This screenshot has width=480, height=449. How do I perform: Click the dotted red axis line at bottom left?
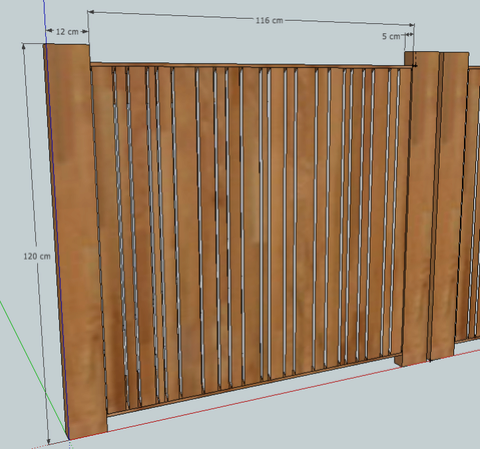tap(50, 445)
